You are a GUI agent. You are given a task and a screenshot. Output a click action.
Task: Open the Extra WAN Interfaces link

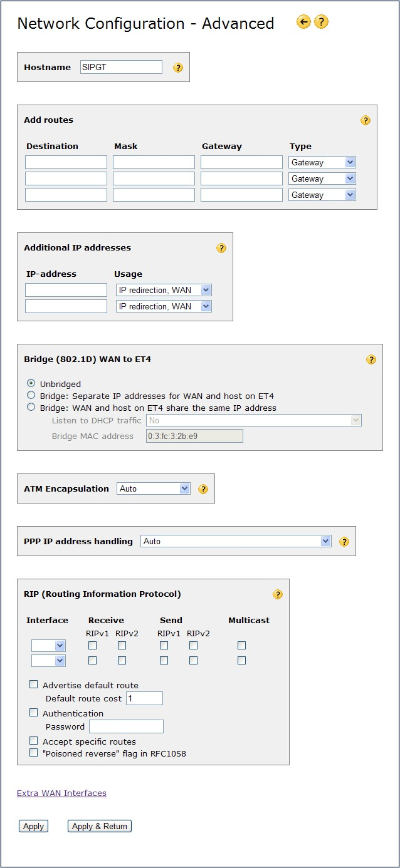coord(61,793)
